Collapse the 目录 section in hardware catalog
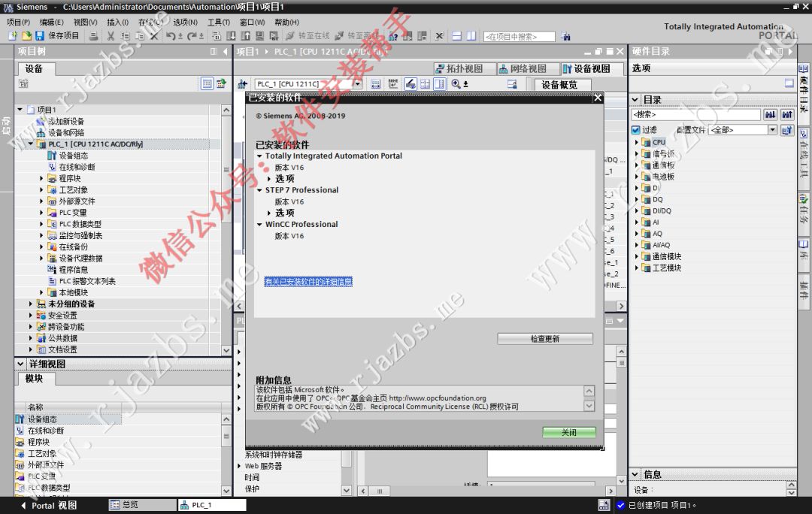 click(x=635, y=99)
